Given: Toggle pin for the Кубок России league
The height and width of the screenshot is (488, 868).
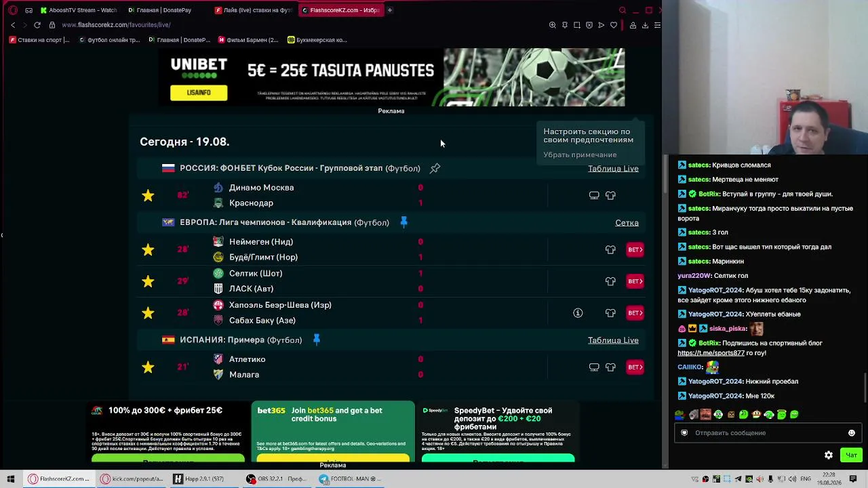Looking at the screenshot, I should coord(435,168).
